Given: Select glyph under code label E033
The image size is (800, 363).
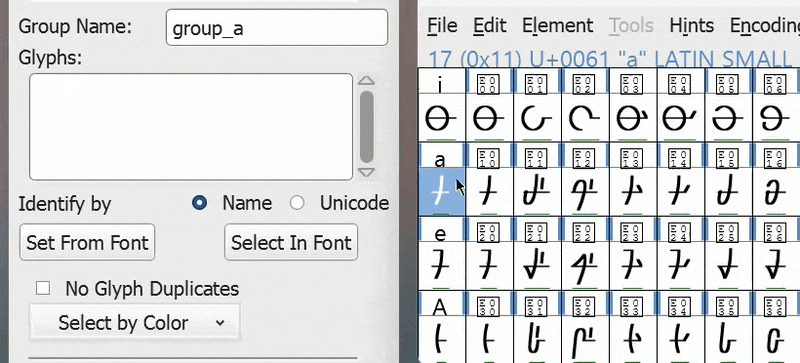Looking at the screenshot, I should click(x=633, y=339).
